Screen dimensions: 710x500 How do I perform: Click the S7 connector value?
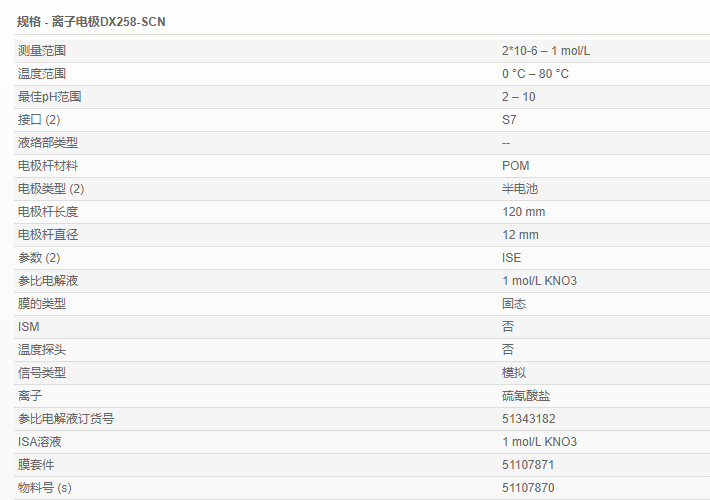click(x=510, y=120)
